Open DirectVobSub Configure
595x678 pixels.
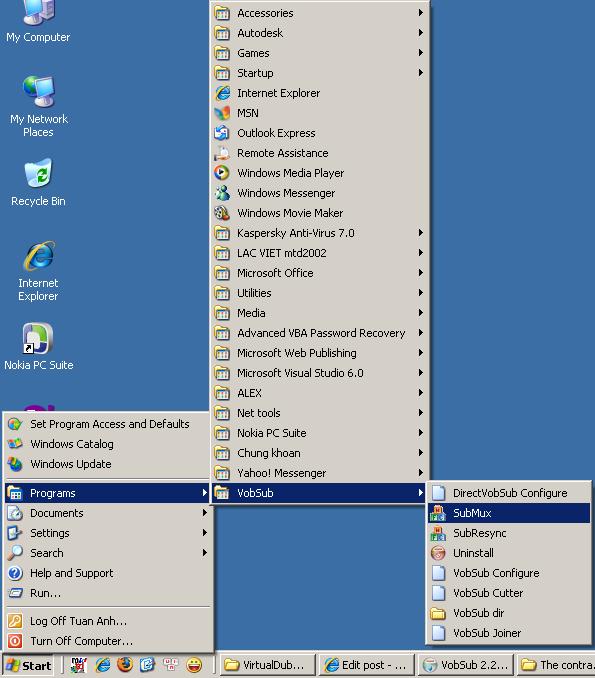click(x=509, y=493)
